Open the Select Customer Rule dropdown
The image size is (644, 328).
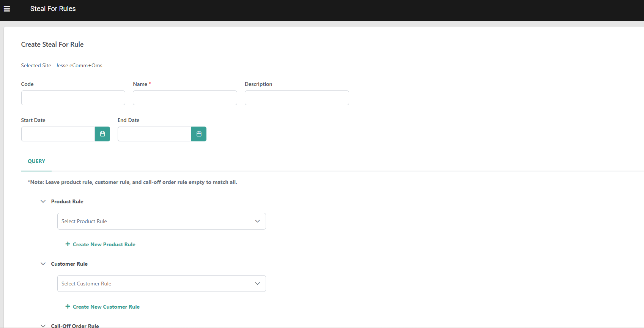pos(162,284)
